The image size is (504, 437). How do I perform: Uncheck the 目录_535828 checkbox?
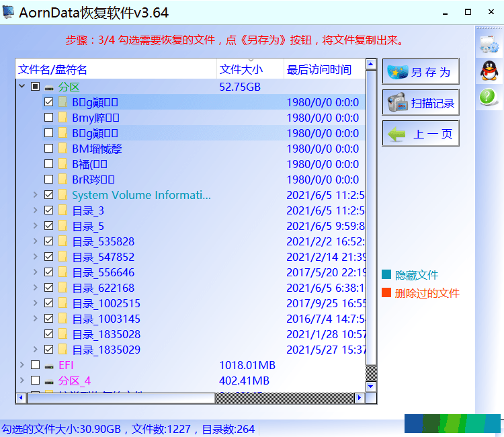(48, 241)
